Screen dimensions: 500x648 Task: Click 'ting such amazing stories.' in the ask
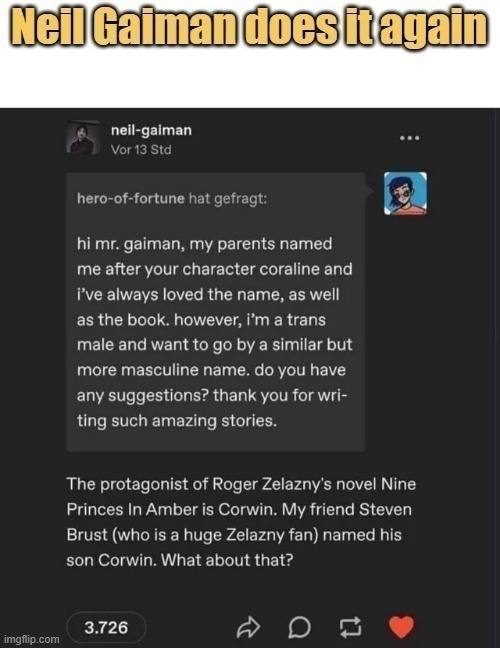[x=177, y=421]
